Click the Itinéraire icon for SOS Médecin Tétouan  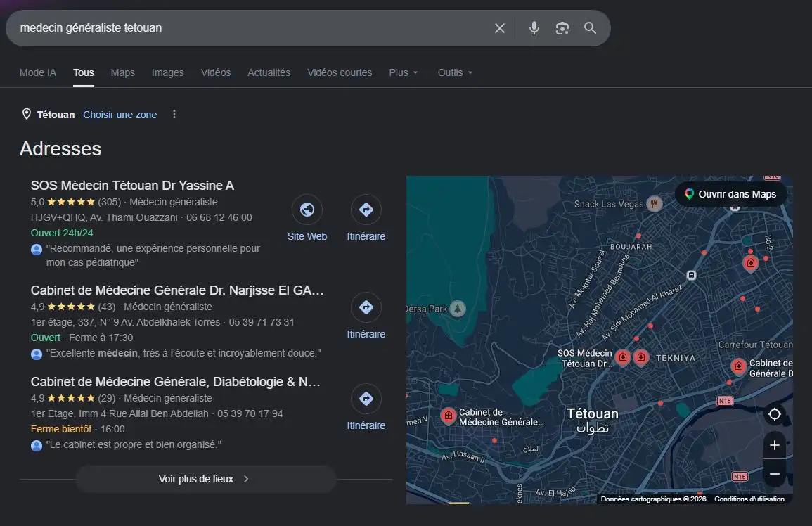[x=366, y=210]
